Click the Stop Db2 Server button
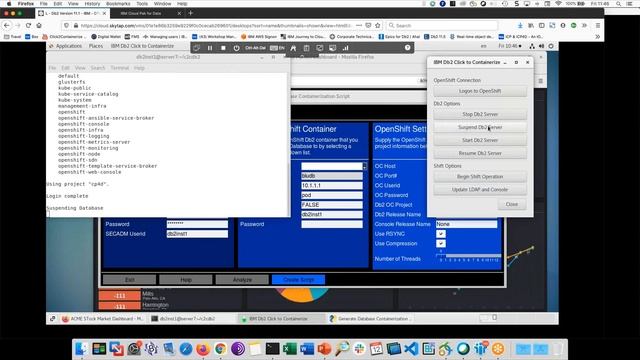Viewport: 640px width, 360px height. (480, 114)
